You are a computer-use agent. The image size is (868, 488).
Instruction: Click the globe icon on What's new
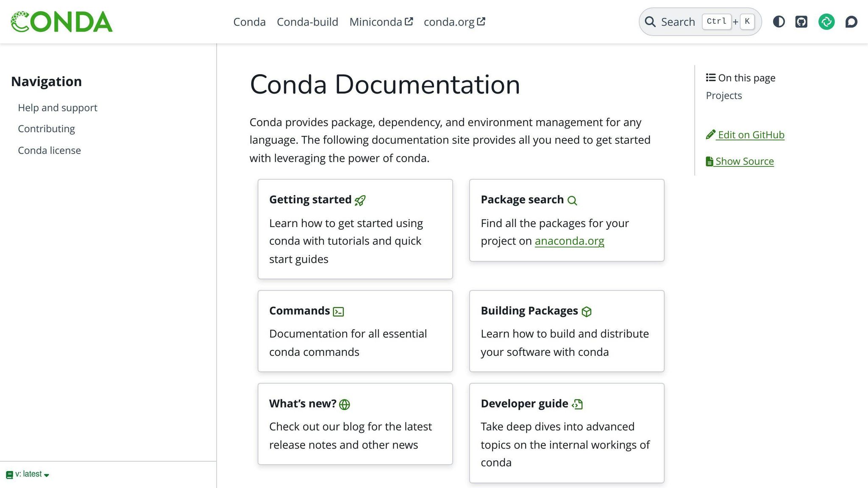point(344,404)
